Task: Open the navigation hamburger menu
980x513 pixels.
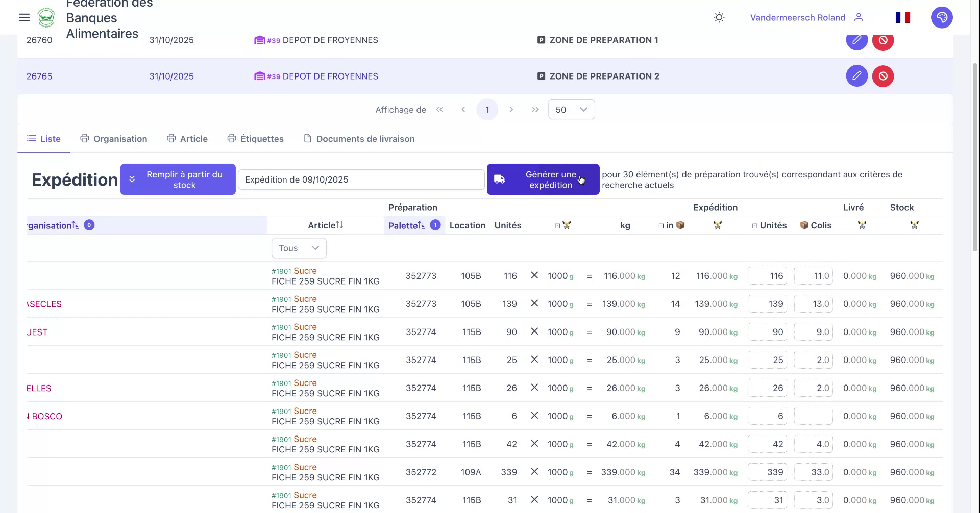Action: point(24,17)
